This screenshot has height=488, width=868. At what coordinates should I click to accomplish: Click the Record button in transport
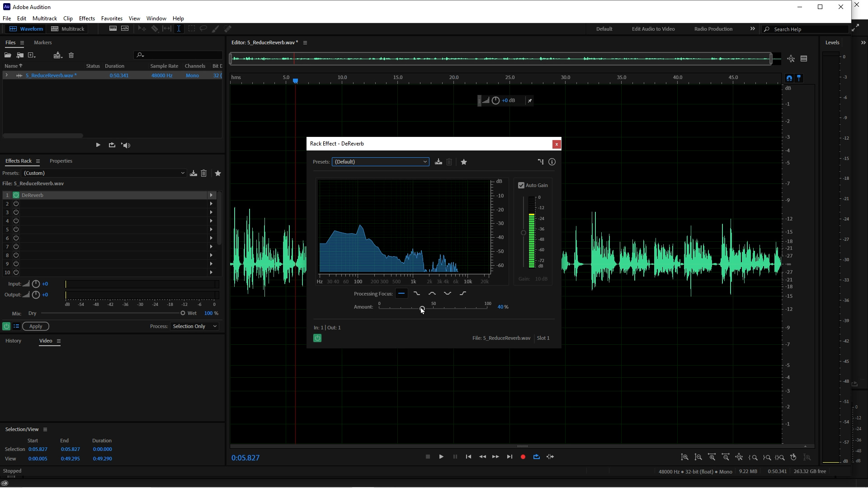point(523,457)
